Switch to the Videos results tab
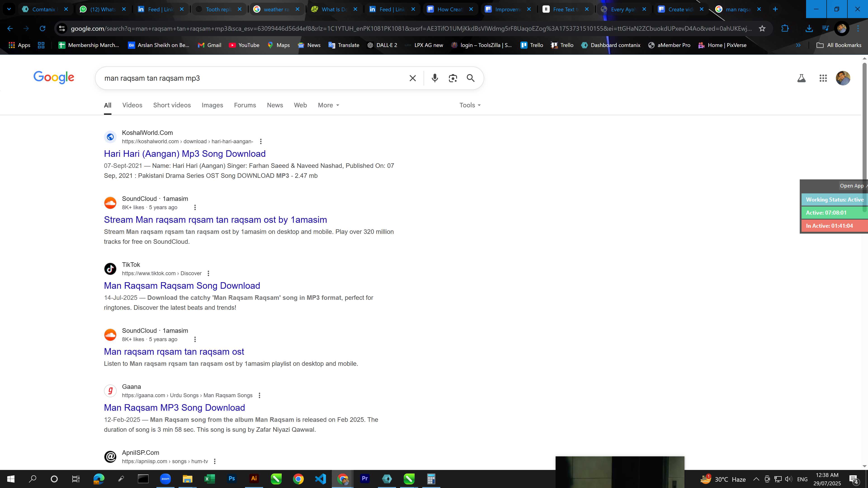 tap(132, 105)
